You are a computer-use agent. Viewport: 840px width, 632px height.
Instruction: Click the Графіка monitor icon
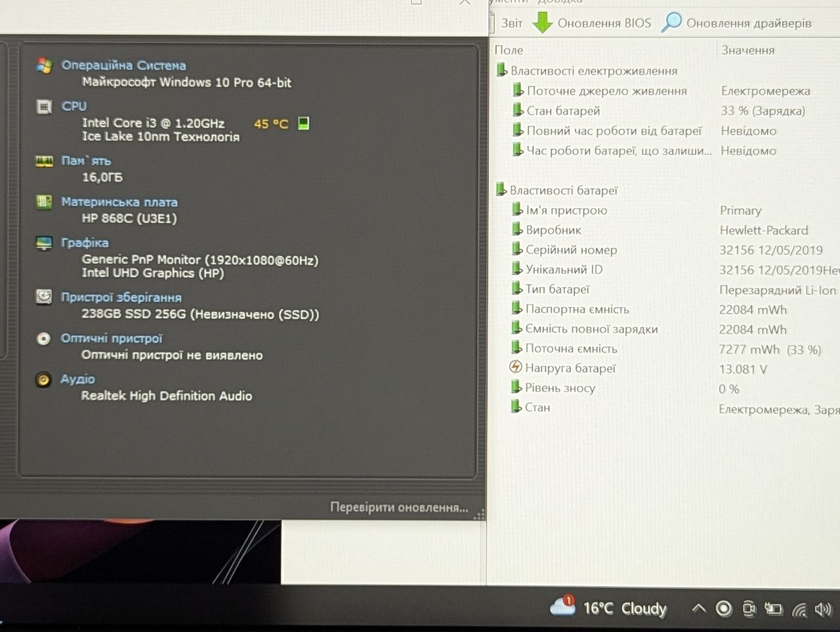pos(44,243)
